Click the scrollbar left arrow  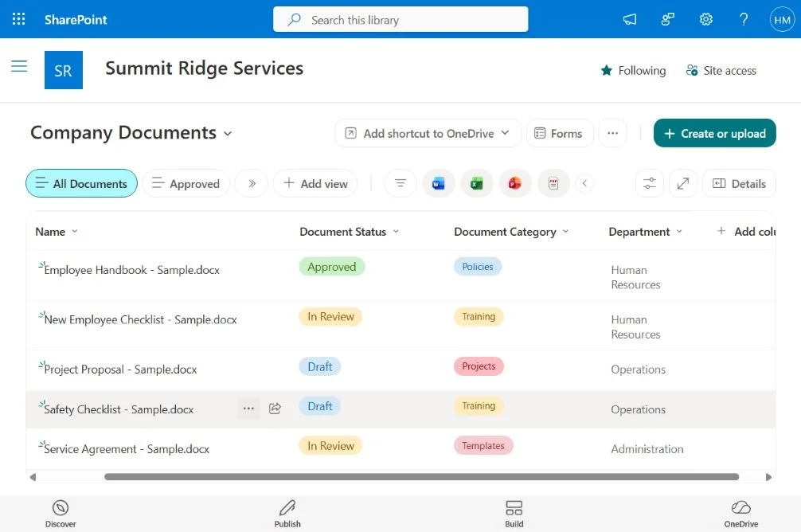tap(33, 477)
